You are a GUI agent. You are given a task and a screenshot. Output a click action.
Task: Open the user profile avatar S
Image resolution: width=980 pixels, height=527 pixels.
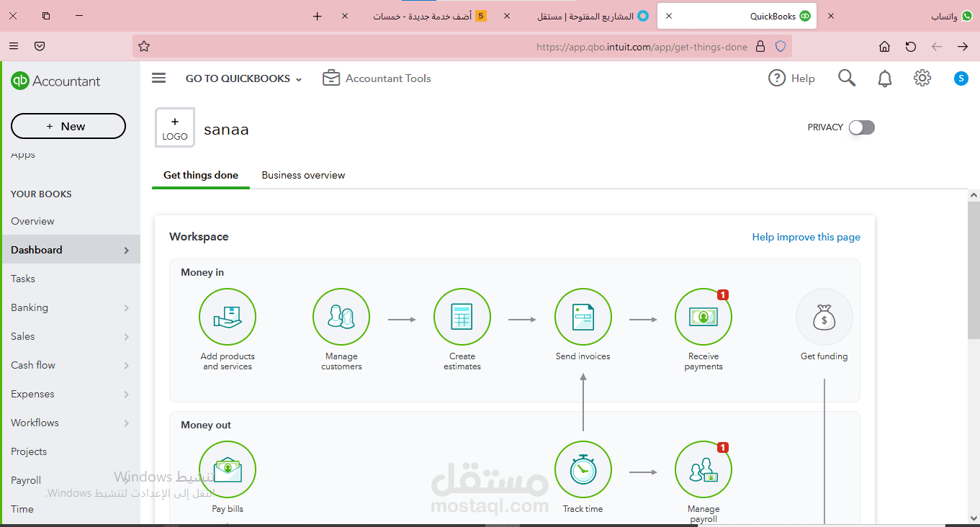[x=961, y=78]
